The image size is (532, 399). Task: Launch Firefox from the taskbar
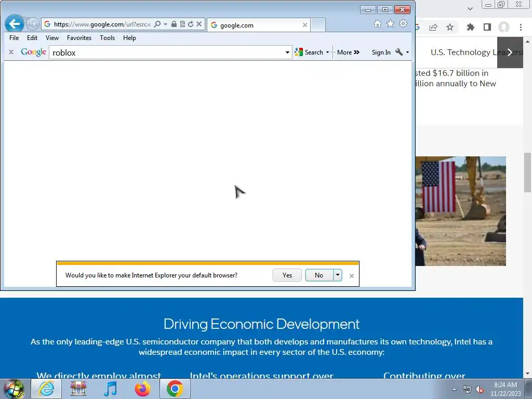(142, 389)
